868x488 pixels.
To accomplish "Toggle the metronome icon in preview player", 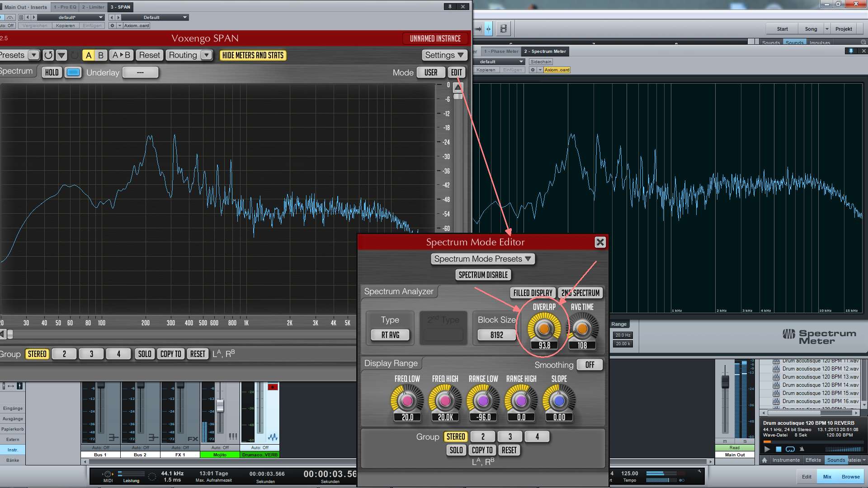I will point(802,449).
